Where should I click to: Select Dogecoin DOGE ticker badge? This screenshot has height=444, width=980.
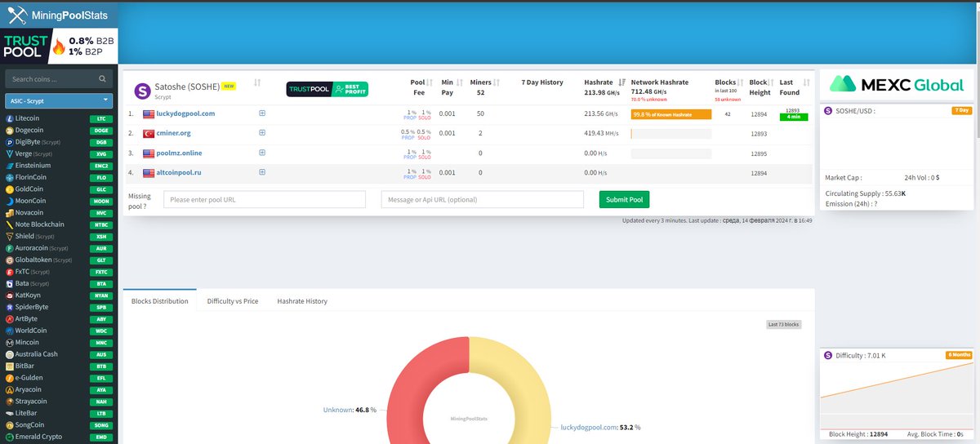pos(101,131)
